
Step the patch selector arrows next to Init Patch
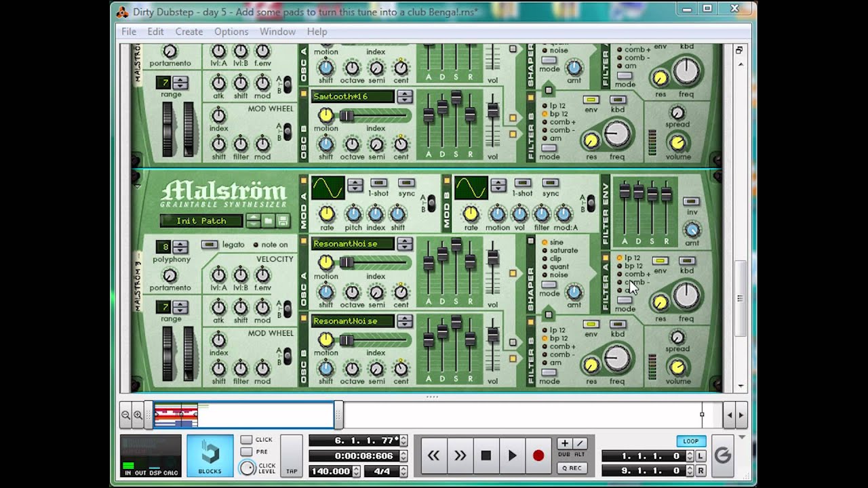click(x=253, y=221)
